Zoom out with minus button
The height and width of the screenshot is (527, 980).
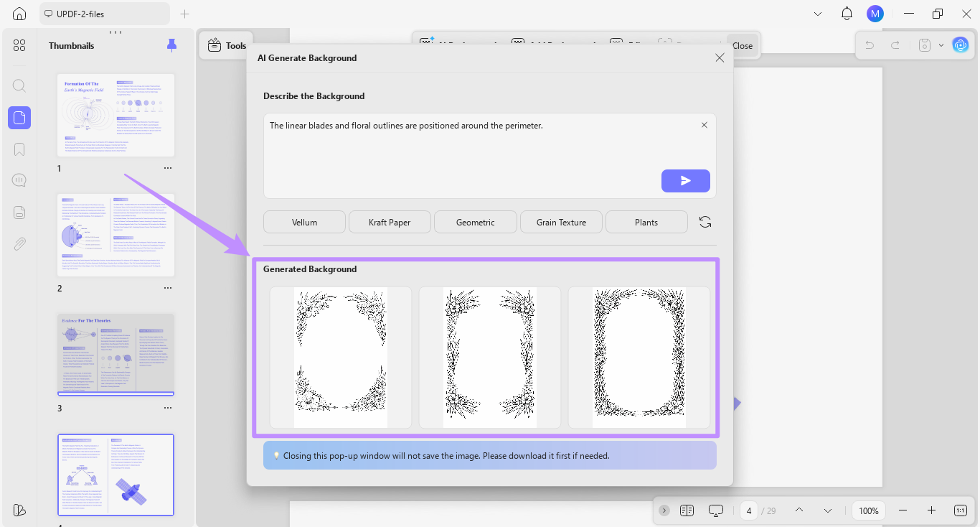(x=903, y=510)
